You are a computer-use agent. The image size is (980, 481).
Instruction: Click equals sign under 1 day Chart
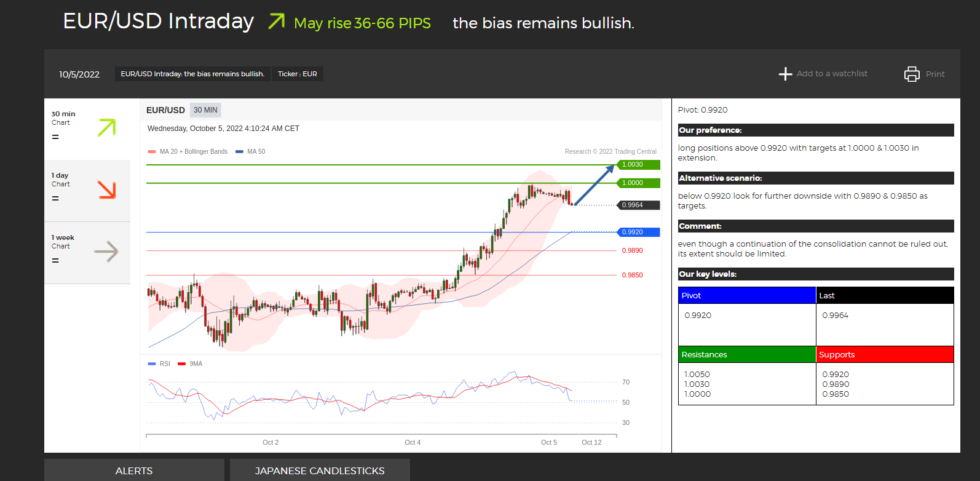pyautogui.click(x=55, y=198)
